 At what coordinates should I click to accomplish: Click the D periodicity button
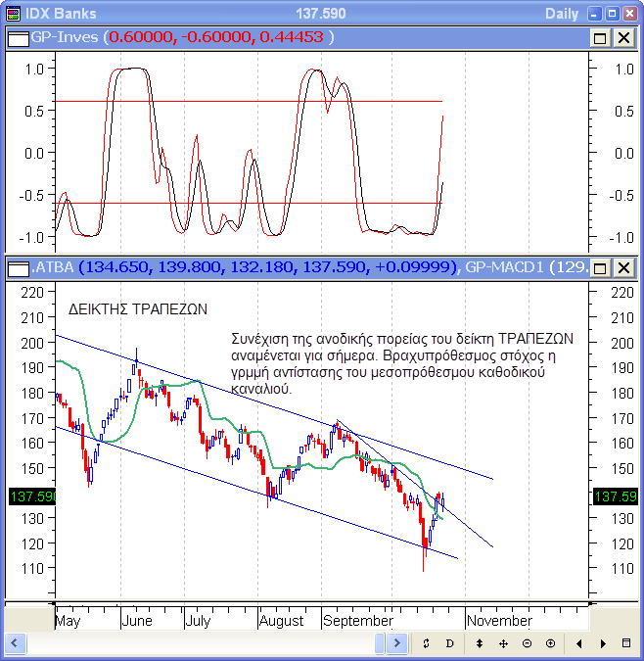(x=449, y=643)
